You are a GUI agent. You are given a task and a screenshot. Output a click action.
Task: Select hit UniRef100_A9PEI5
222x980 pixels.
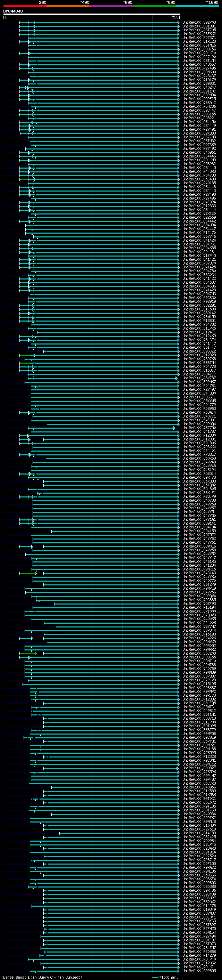pos(199,99)
